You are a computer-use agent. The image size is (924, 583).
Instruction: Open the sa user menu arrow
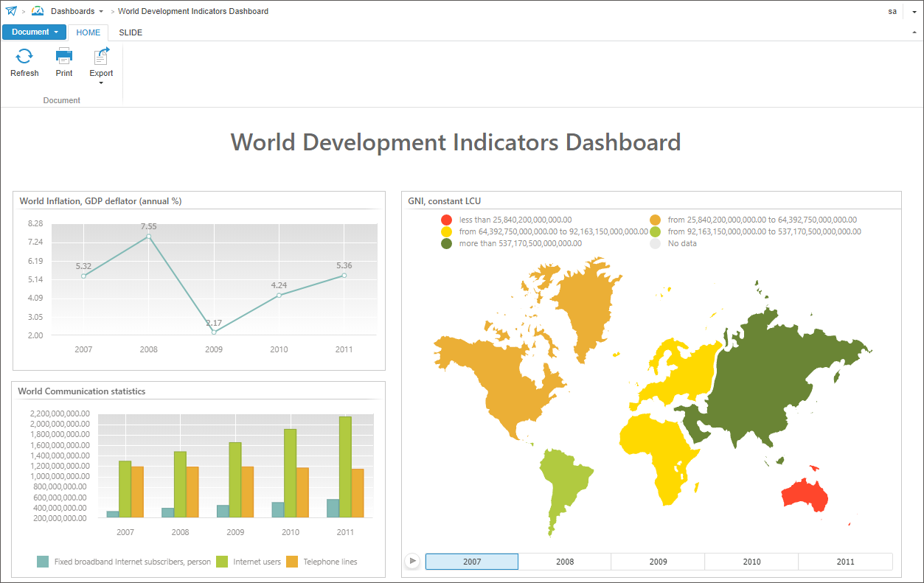914,12
